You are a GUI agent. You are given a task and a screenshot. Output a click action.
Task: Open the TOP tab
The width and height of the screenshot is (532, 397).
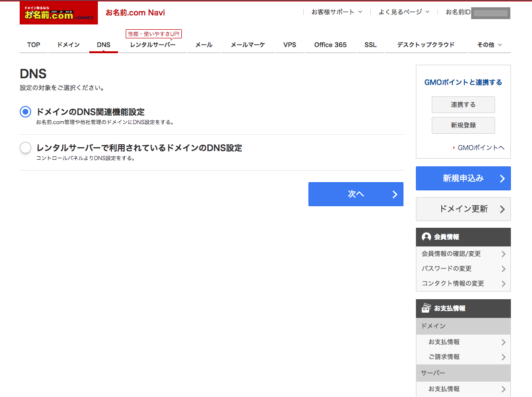tap(34, 45)
